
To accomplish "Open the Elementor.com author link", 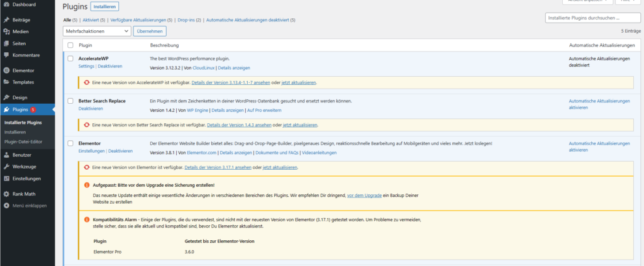I will pos(201,153).
